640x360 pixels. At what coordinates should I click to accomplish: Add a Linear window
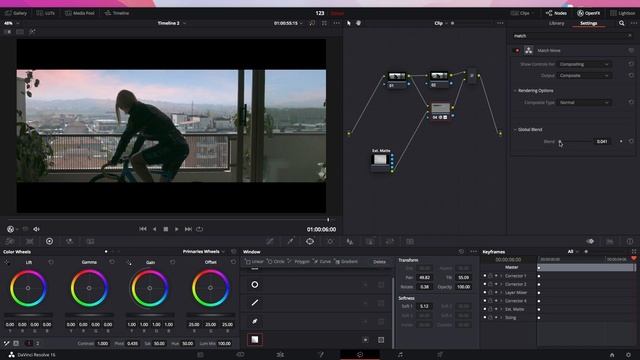point(254,261)
